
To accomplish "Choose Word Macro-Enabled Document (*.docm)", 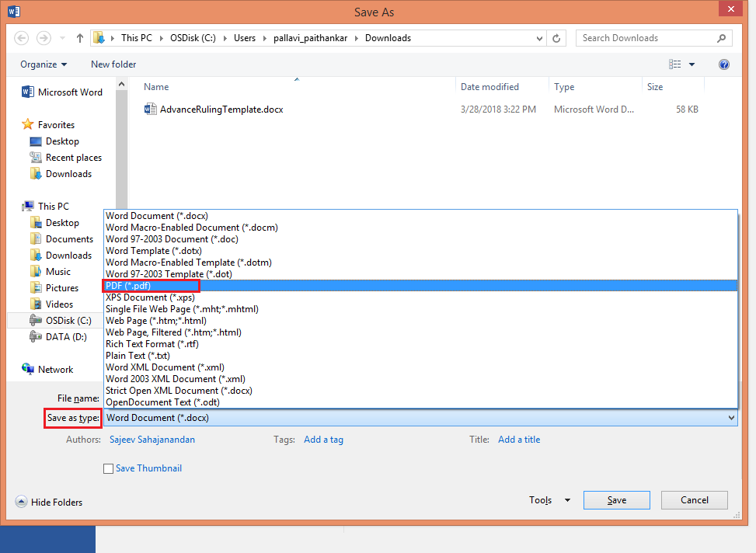I will tap(420, 228).
